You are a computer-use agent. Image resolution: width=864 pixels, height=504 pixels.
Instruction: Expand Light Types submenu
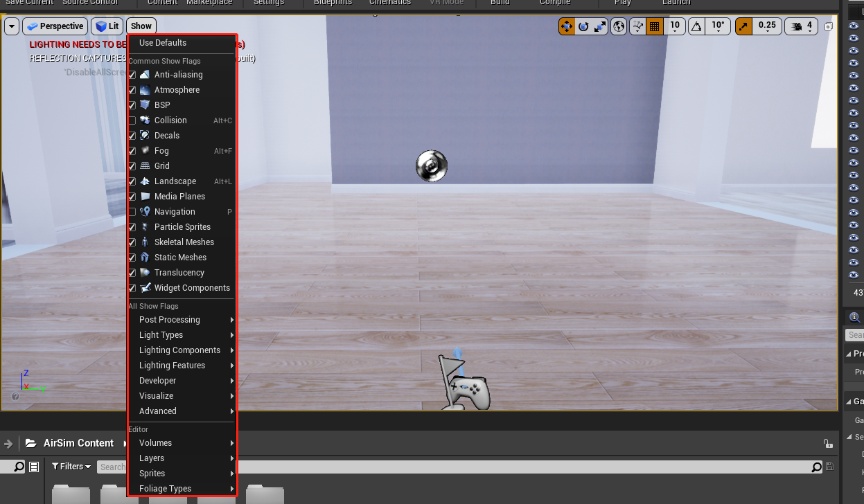click(x=182, y=335)
